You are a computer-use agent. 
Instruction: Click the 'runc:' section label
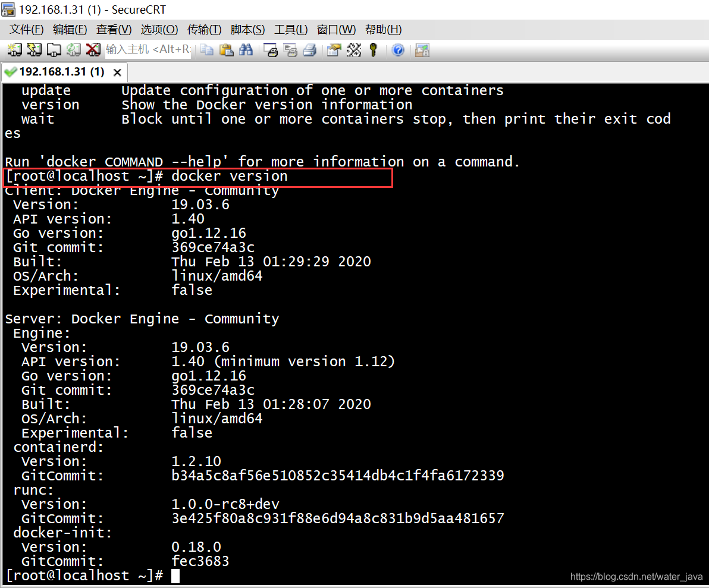33,490
